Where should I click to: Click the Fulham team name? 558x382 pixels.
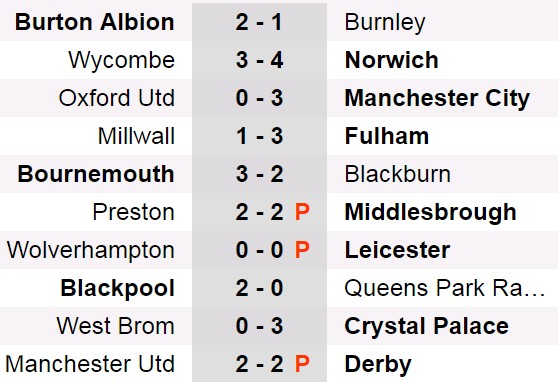[x=387, y=136]
